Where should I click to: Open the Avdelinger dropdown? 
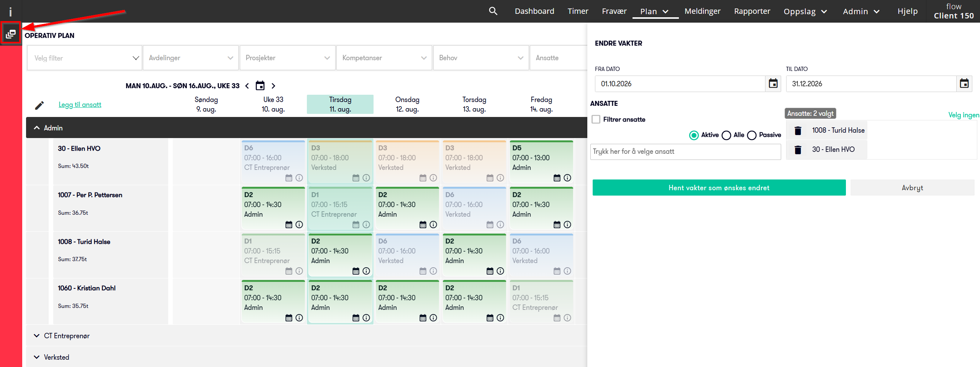(191, 58)
